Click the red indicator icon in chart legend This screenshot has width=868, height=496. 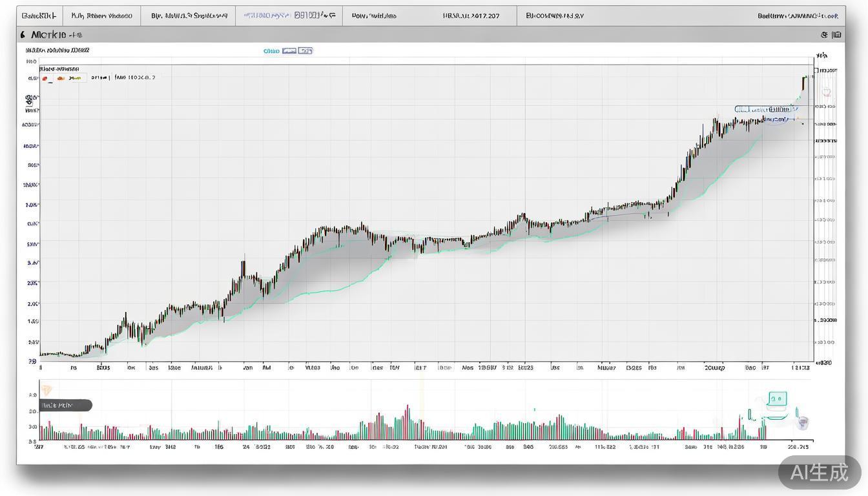tap(45, 78)
